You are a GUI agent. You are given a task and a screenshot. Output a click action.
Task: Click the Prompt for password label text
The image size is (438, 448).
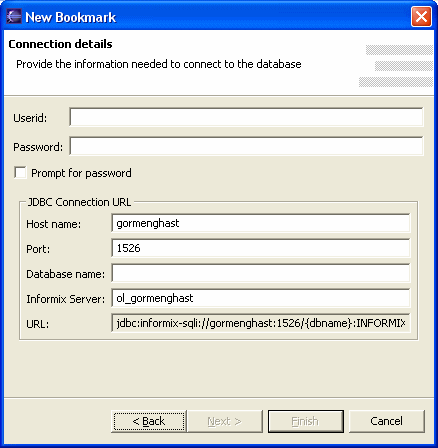[x=81, y=173]
